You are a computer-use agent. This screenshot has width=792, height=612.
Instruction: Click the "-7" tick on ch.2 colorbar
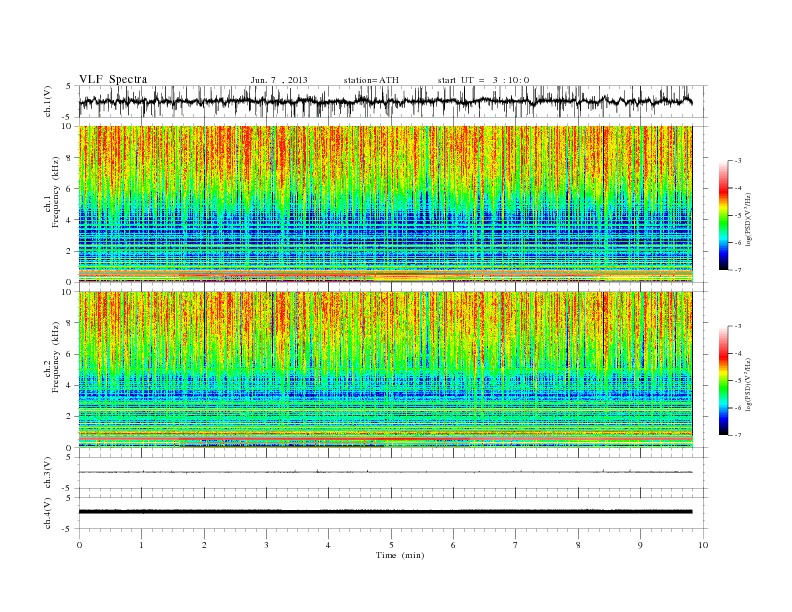[x=737, y=435]
